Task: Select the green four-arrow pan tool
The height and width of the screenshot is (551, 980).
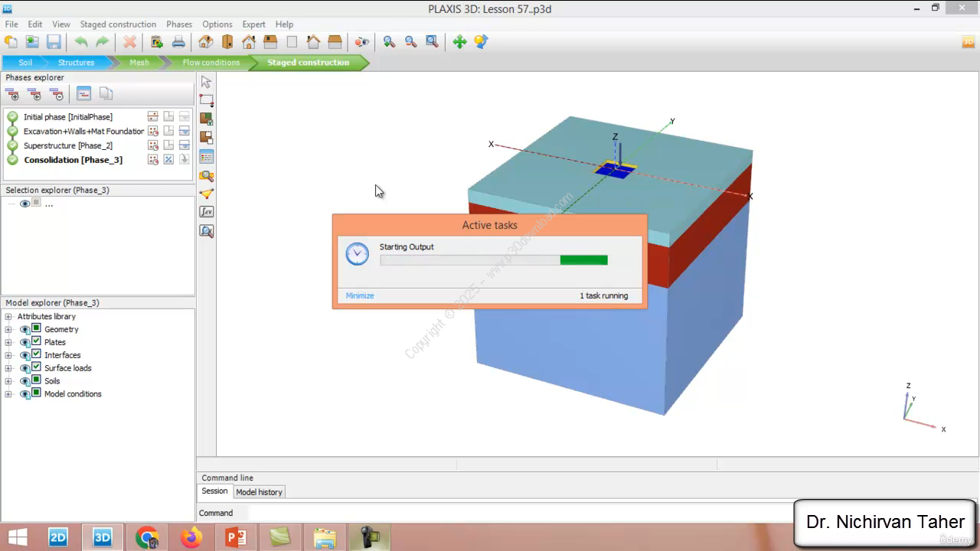Action: [459, 42]
